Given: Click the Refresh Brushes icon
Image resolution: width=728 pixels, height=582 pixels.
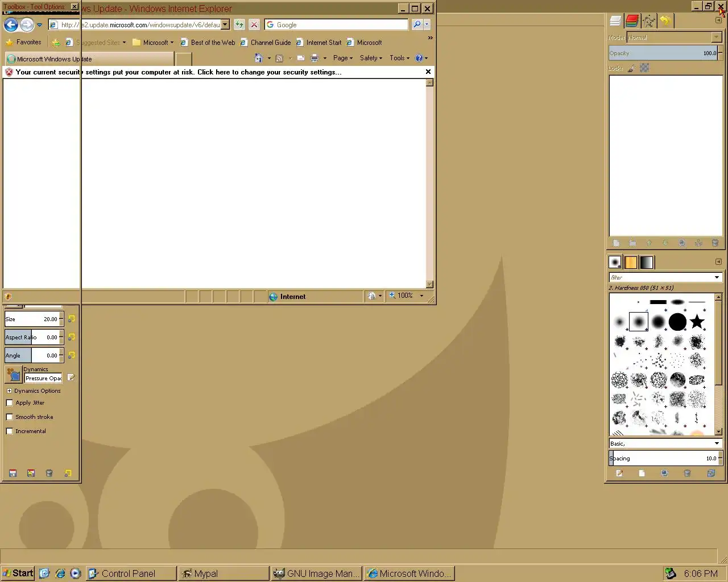Looking at the screenshot, I should 711,473.
